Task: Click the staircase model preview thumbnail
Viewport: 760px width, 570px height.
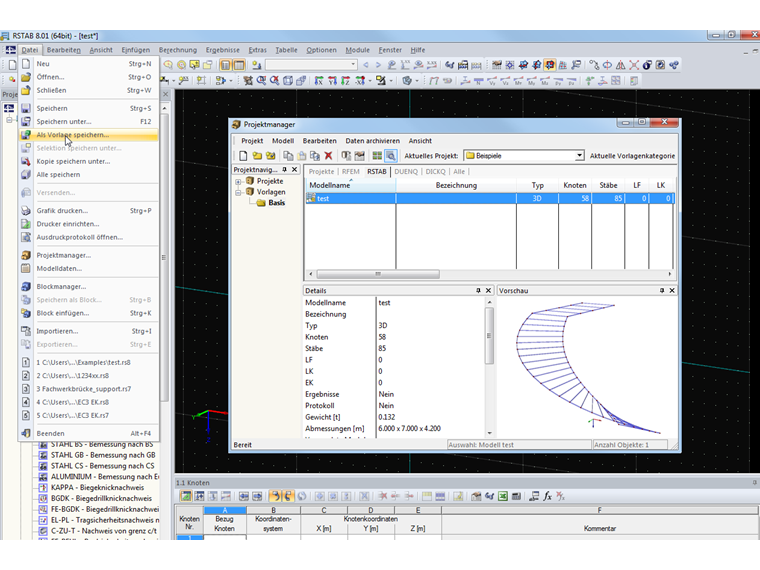Action: click(586, 367)
